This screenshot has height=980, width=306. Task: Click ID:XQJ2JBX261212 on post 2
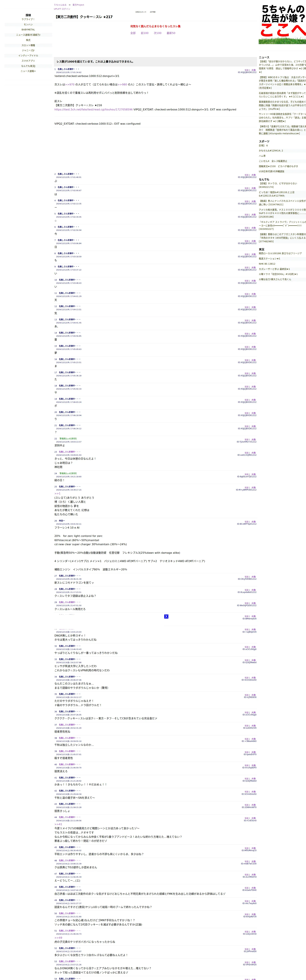pos(247,177)
